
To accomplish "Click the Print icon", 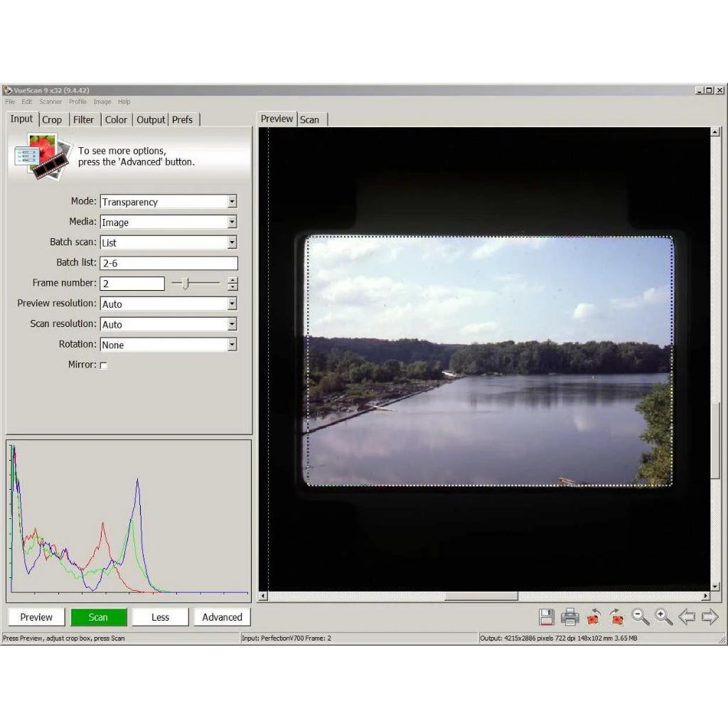I will (569, 617).
